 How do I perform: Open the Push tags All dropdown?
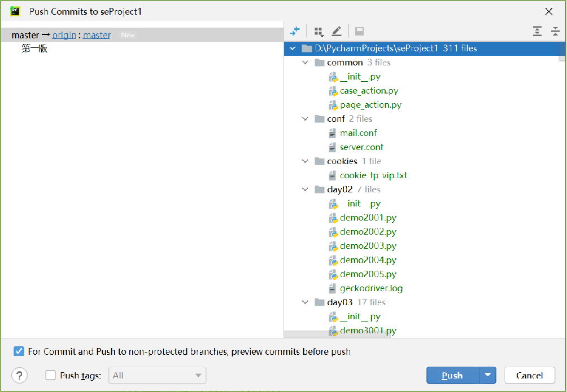pos(158,376)
